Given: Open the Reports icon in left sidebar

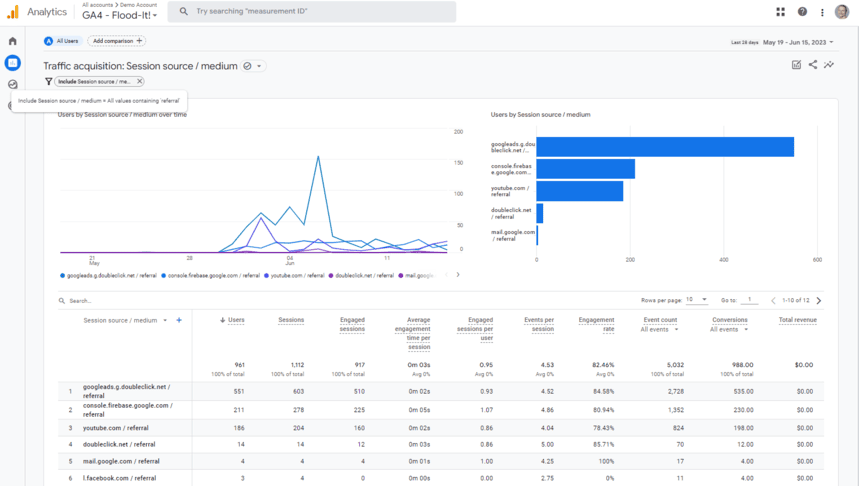Looking at the screenshot, I should (13, 63).
